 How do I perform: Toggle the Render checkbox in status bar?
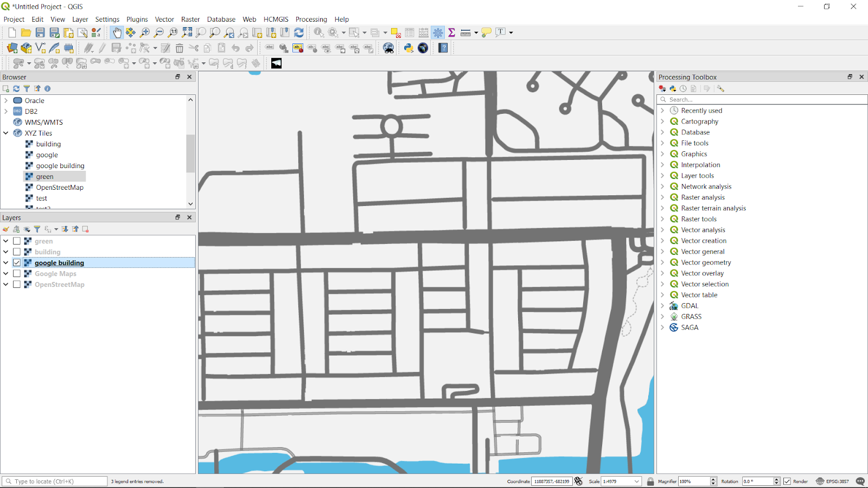click(x=787, y=481)
